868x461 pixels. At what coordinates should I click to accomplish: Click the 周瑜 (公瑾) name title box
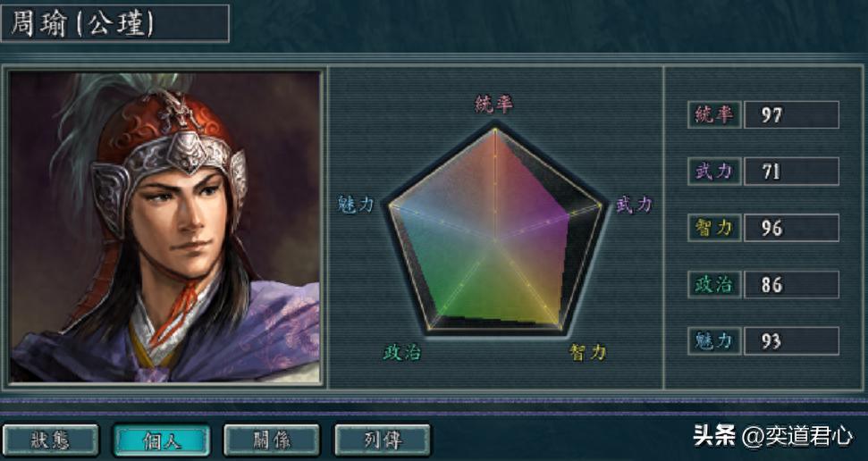[x=114, y=23]
